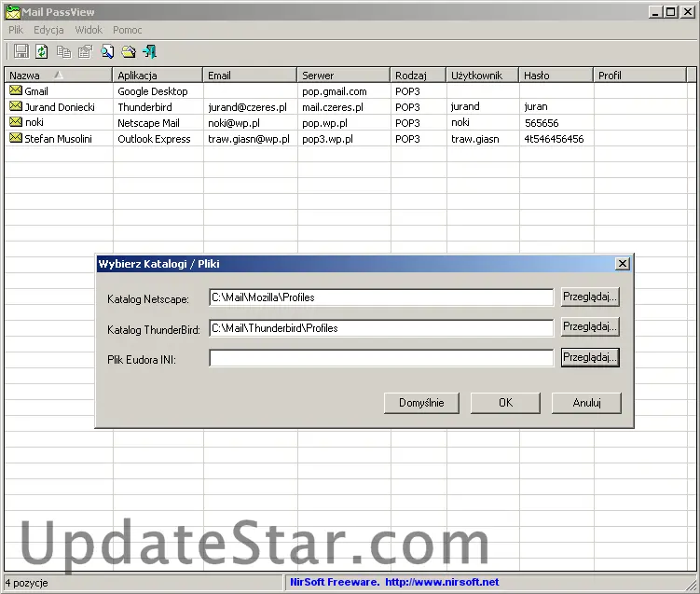Sort by the Rodzaj column header
Screen dimensions: 700x594
[x=418, y=75]
